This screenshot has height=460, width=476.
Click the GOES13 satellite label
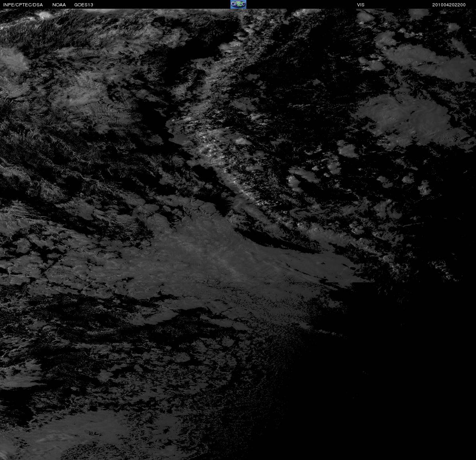click(x=84, y=5)
